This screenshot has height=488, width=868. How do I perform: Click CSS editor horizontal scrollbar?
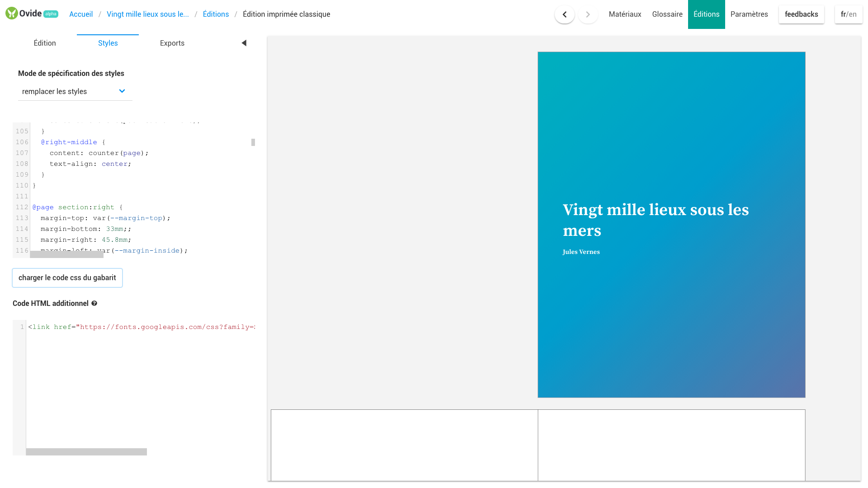click(x=67, y=255)
